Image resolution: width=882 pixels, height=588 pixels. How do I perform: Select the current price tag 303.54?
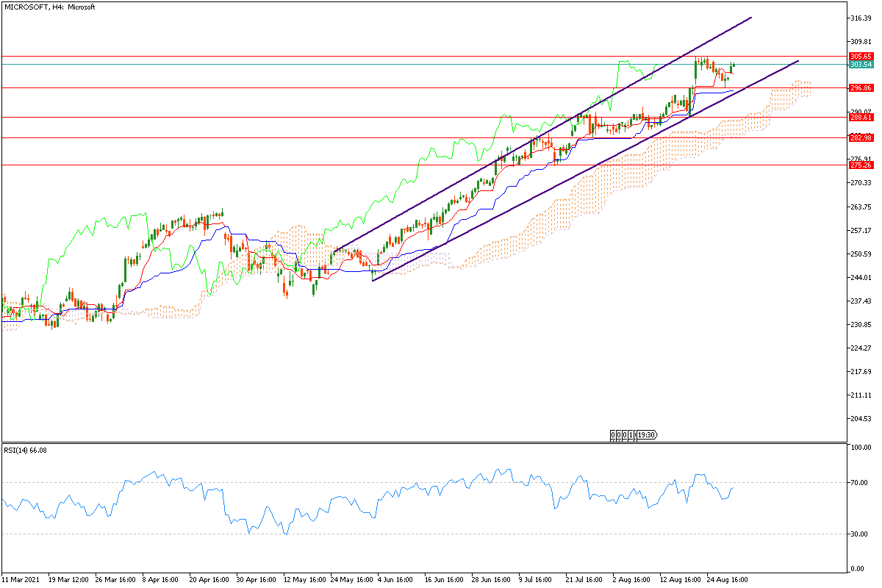click(861, 65)
